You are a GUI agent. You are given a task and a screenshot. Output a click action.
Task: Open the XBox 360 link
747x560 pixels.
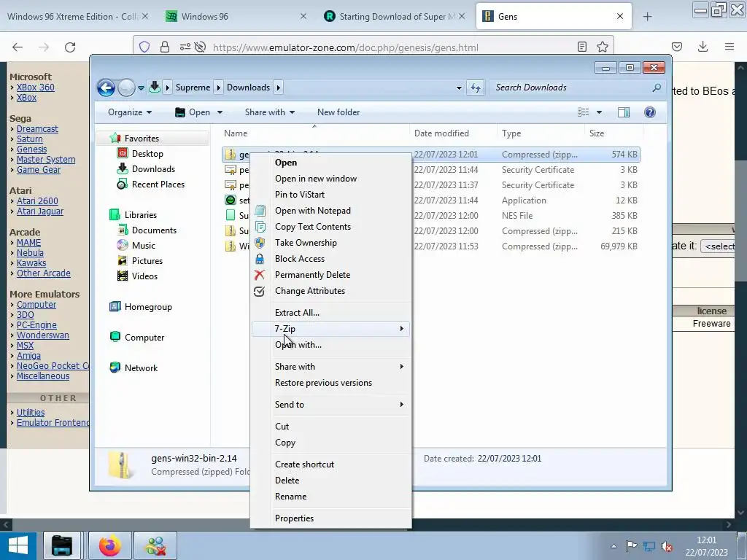[x=35, y=87]
